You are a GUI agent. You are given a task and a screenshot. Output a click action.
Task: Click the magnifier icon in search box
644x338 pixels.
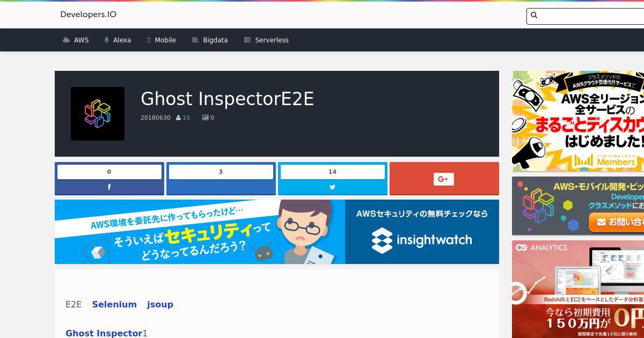534,16
